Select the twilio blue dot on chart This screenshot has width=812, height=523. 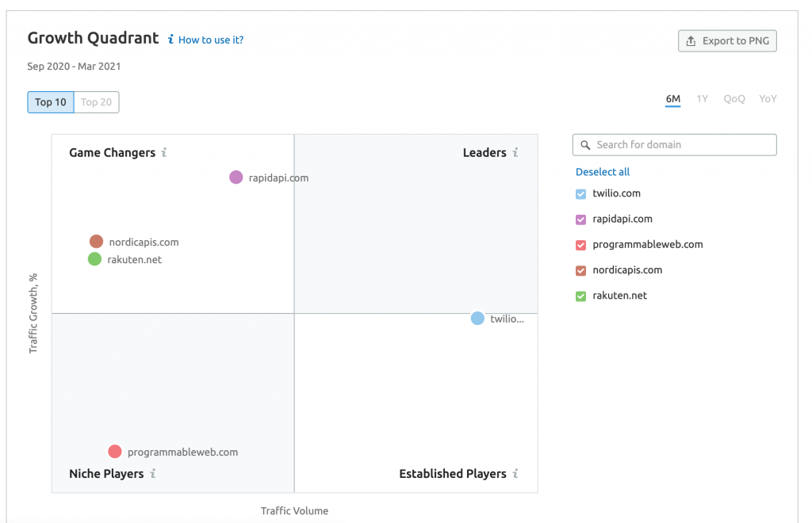click(477, 318)
